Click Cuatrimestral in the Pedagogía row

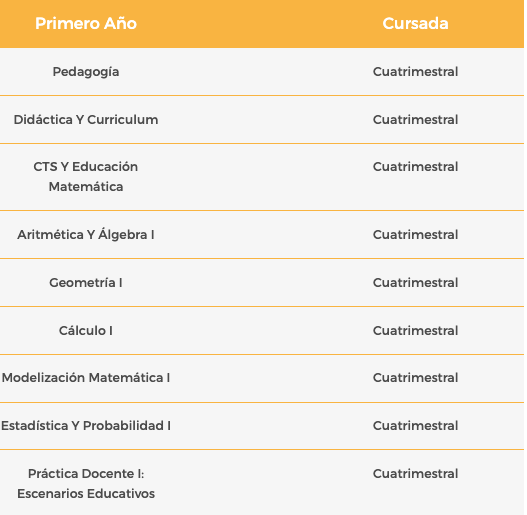pos(415,72)
